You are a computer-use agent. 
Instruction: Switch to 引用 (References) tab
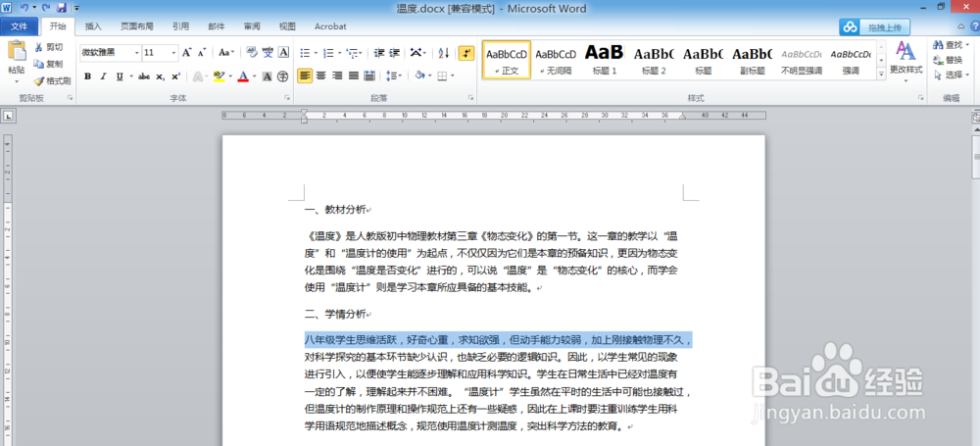click(180, 26)
